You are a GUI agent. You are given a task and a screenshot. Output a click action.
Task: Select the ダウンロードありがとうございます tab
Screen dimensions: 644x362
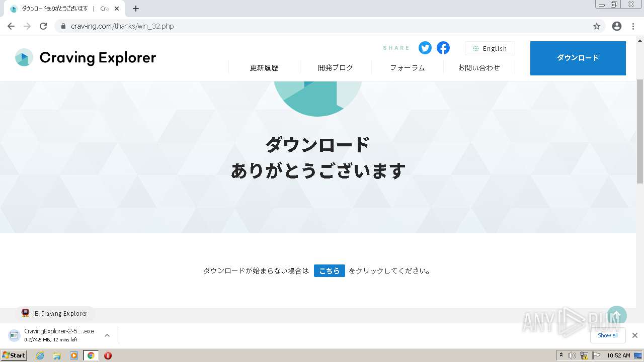(64, 9)
